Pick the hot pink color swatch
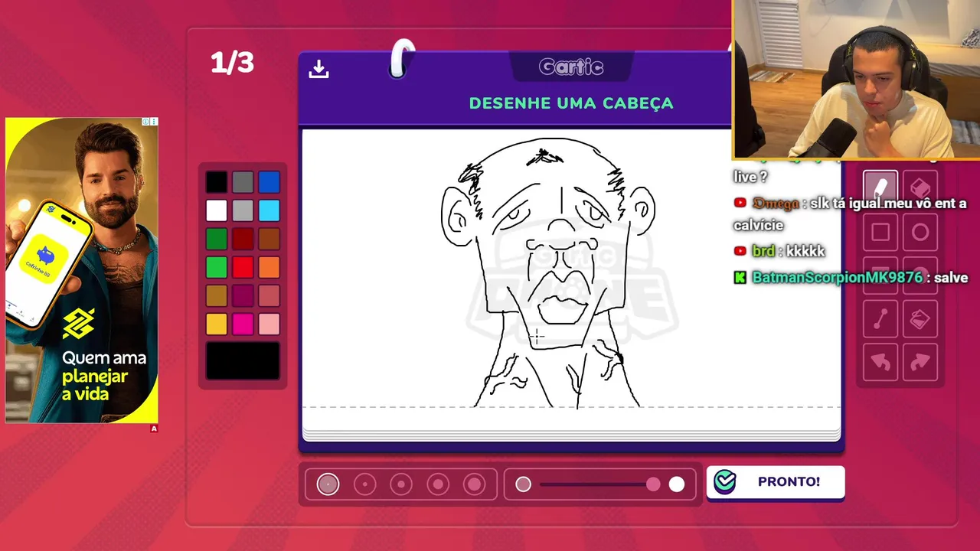Viewport: 980px width, 551px height. (x=243, y=324)
